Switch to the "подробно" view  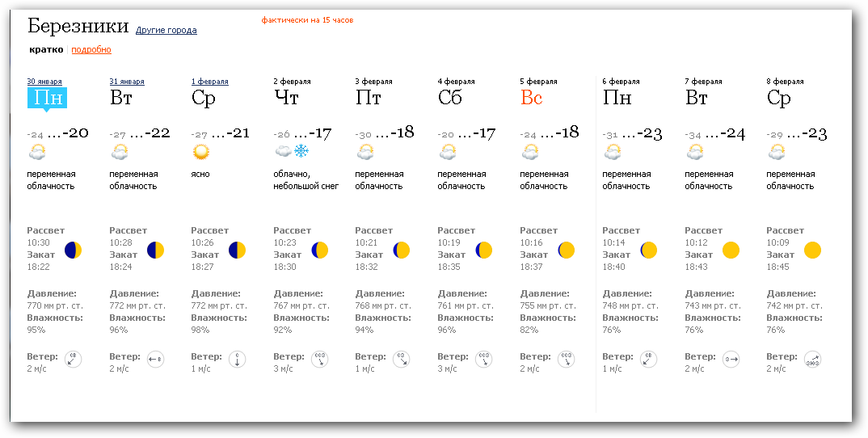(x=91, y=50)
